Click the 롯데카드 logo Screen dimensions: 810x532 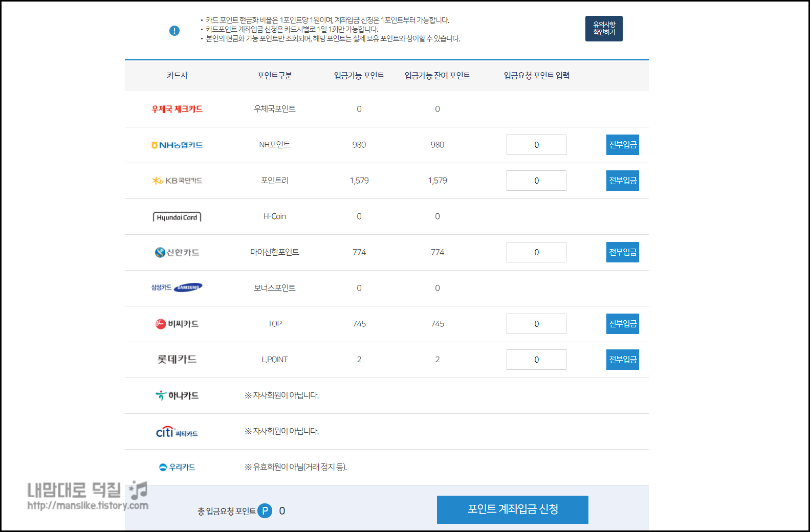[177, 360]
